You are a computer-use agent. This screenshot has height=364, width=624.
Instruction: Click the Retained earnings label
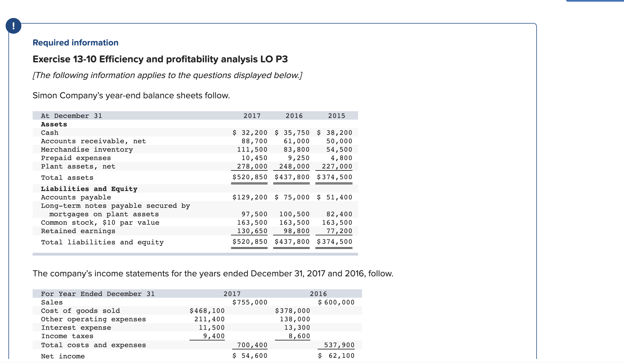click(78, 231)
